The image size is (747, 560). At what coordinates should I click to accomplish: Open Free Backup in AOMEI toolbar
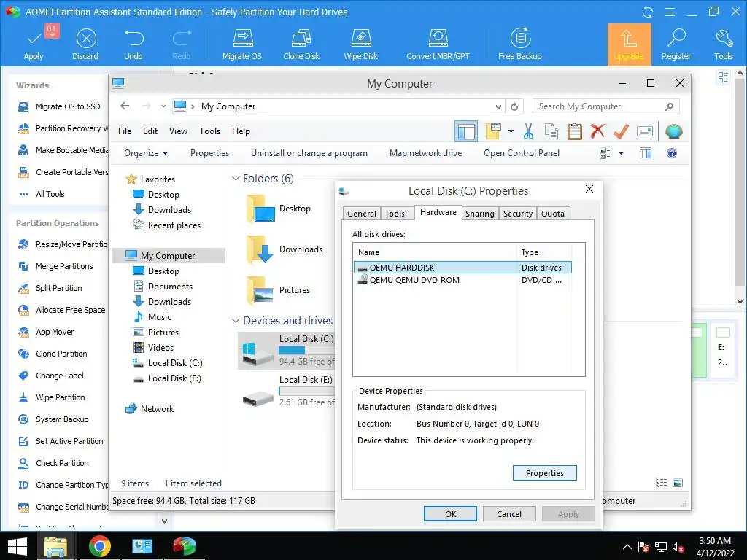tap(519, 44)
